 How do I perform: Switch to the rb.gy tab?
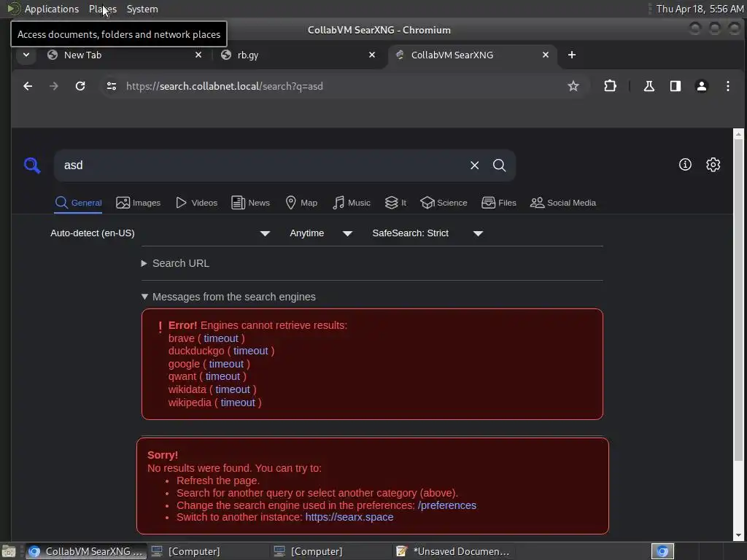298,55
